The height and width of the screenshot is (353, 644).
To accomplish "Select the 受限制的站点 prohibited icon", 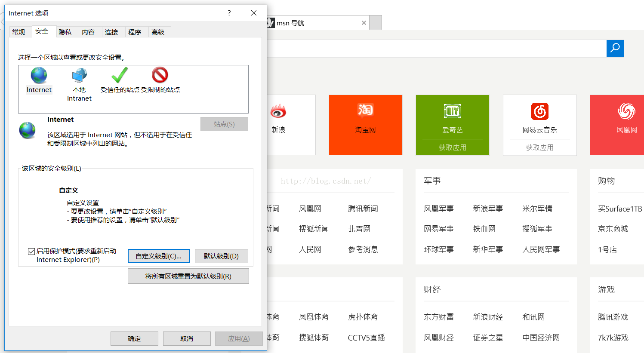I will point(160,75).
